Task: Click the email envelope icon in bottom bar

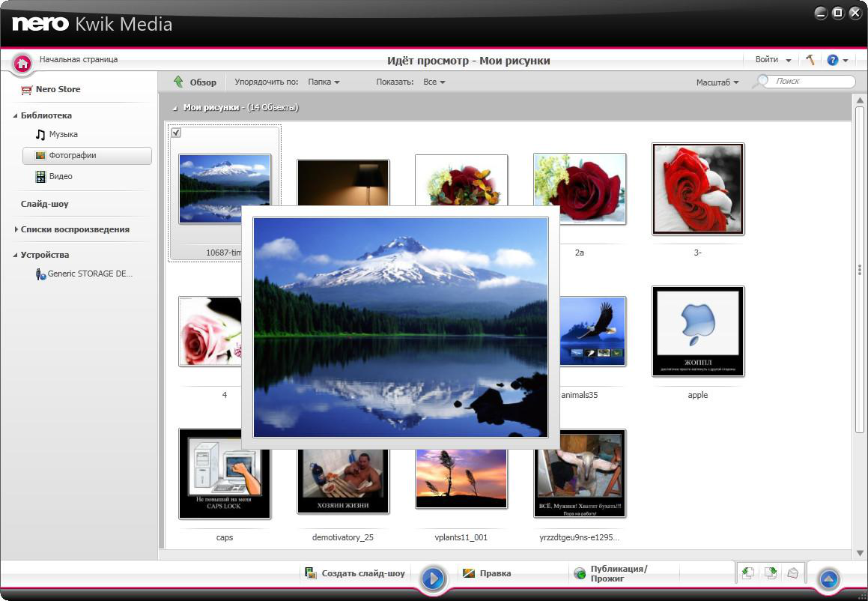Action: point(792,573)
